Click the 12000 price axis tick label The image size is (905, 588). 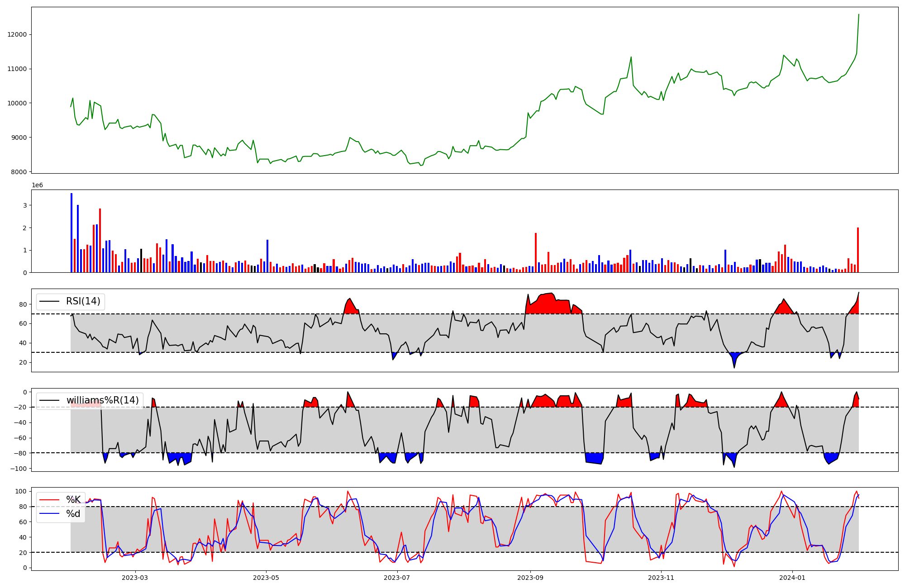click(x=17, y=34)
